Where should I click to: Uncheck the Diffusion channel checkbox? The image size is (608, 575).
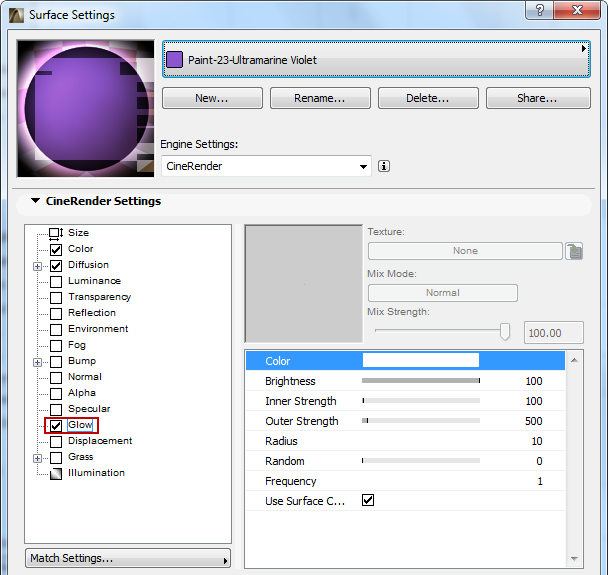click(56, 266)
